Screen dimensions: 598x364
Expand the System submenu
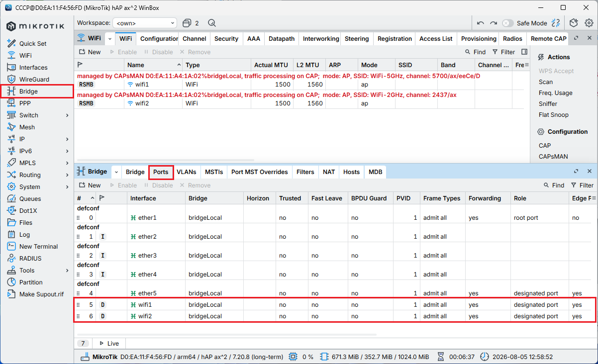[x=67, y=187]
